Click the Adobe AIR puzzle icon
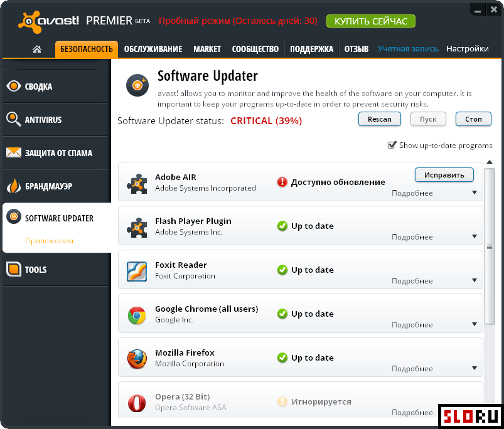 pos(137,184)
